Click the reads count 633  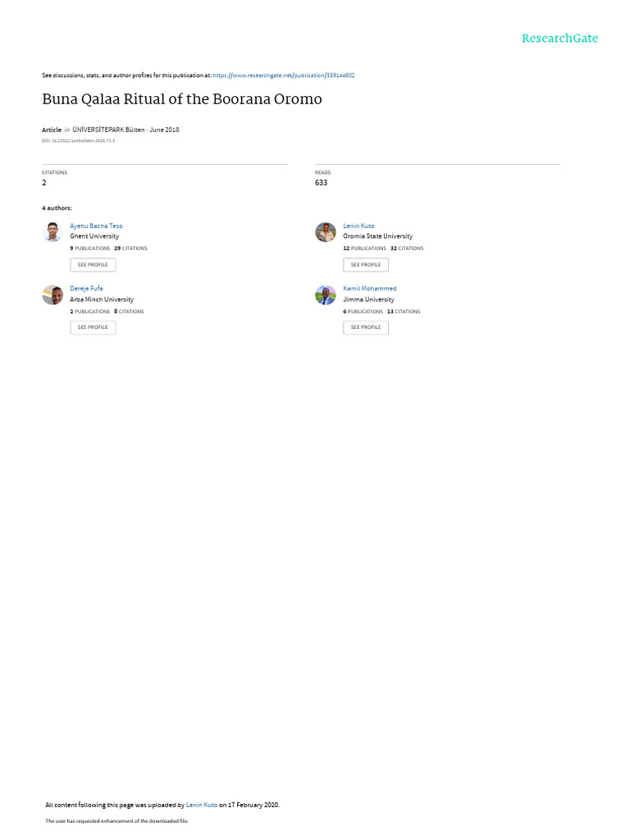[x=321, y=183]
